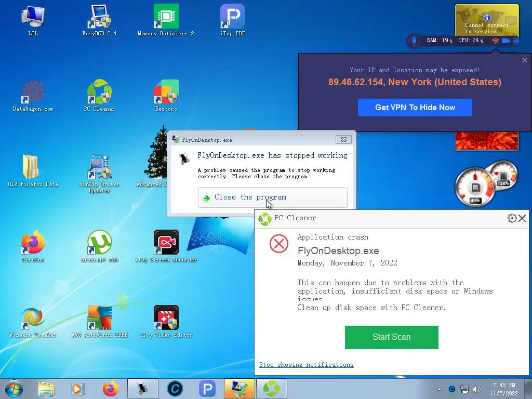532x399 pixels.
Task: Switch to the yellow warning taskbar app
Action: click(239, 389)
